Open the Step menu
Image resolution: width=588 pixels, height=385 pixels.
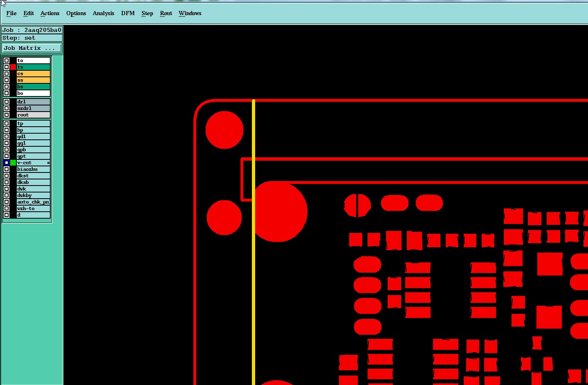tap(147, 13)
